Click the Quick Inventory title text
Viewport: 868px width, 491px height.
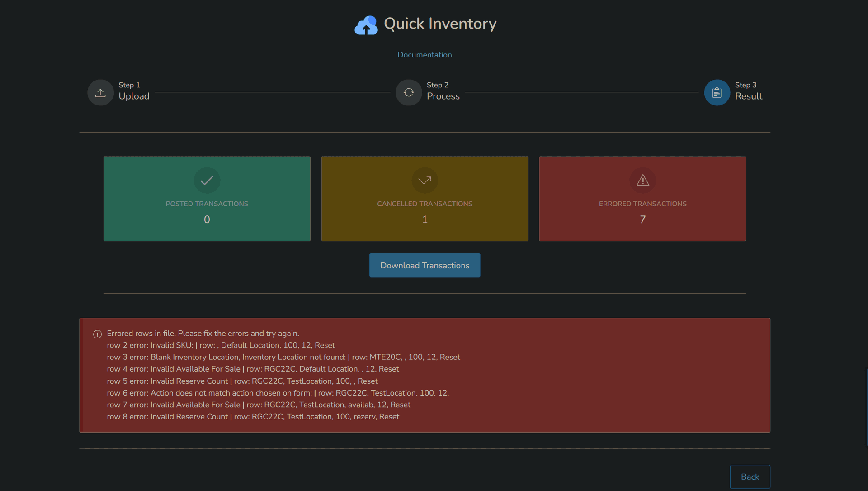tap(439, 24)
